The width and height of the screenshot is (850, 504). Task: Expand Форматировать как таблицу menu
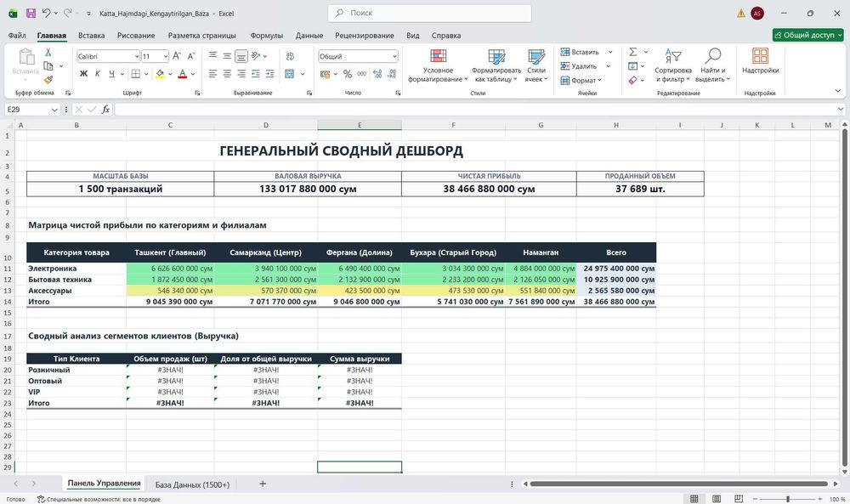(496, 65)
